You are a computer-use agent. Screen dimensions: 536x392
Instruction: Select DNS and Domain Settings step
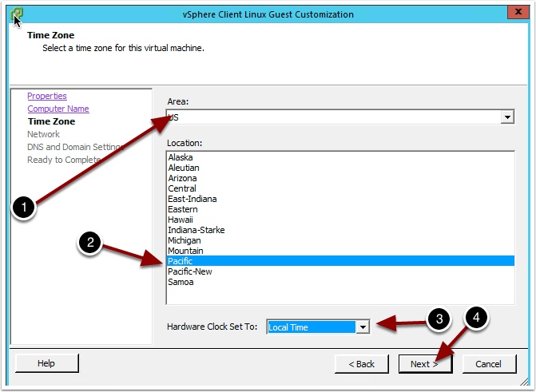[75, 147]
